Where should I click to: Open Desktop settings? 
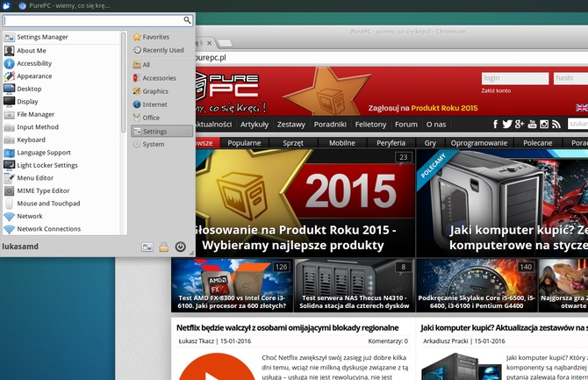click(x=61, y=89)
